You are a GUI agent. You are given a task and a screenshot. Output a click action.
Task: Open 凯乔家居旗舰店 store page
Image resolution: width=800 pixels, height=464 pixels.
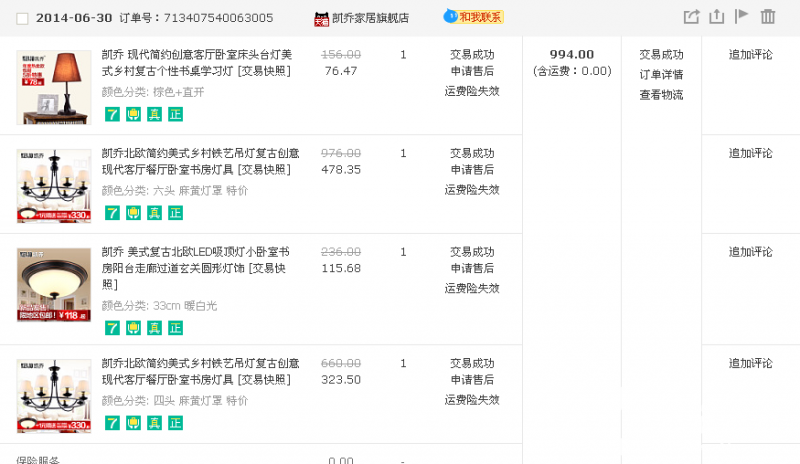pos(370,18)
